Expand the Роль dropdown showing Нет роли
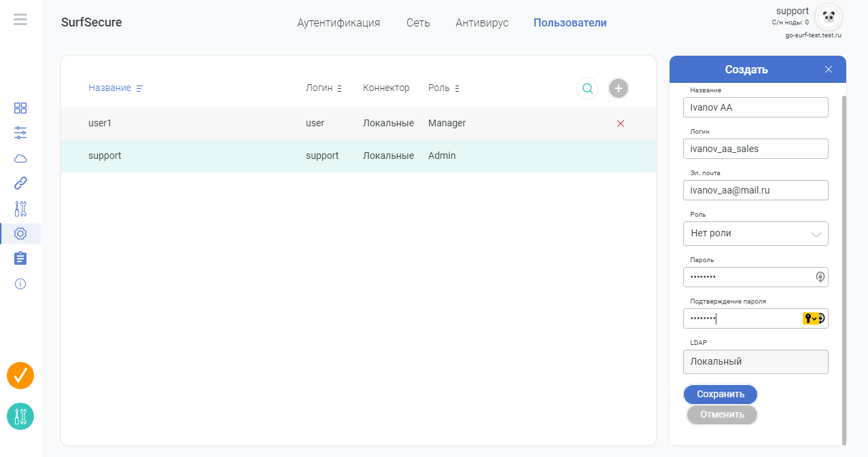This screenshot has width=868, height=457. click(756, 233)
